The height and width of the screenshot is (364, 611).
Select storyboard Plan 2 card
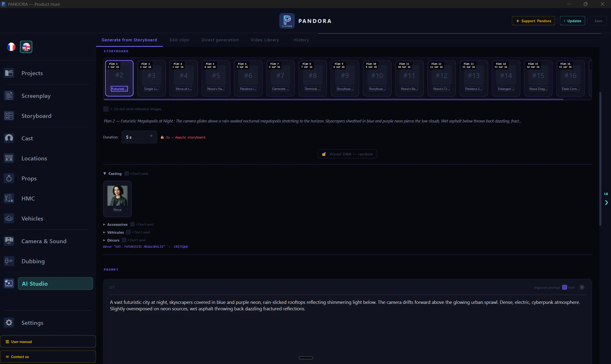point(119,78)
